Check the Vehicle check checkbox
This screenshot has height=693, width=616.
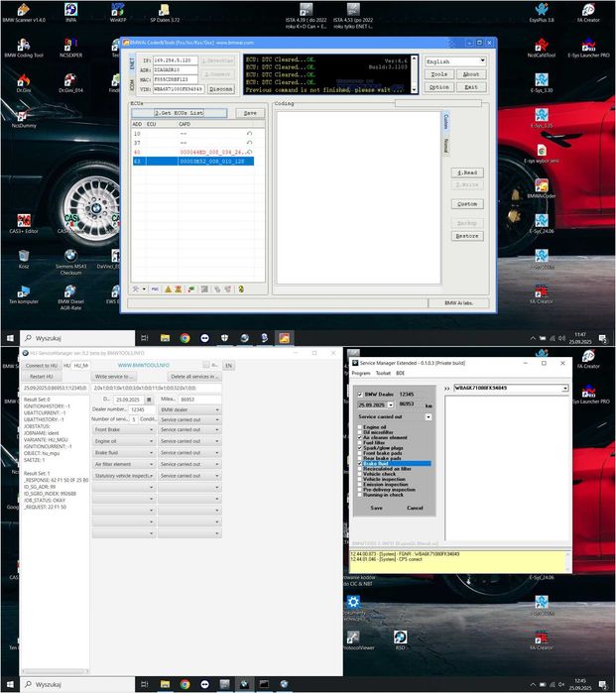[x=359, y=474]
